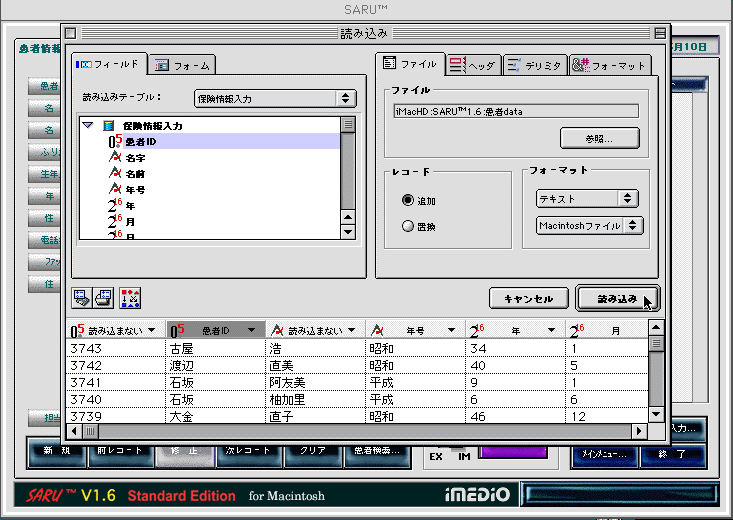Image resolution: width=733 pixels, height=520 pixels.
Task: Open the Macintoshファイル dropdown
Action: tap(589, 225)
